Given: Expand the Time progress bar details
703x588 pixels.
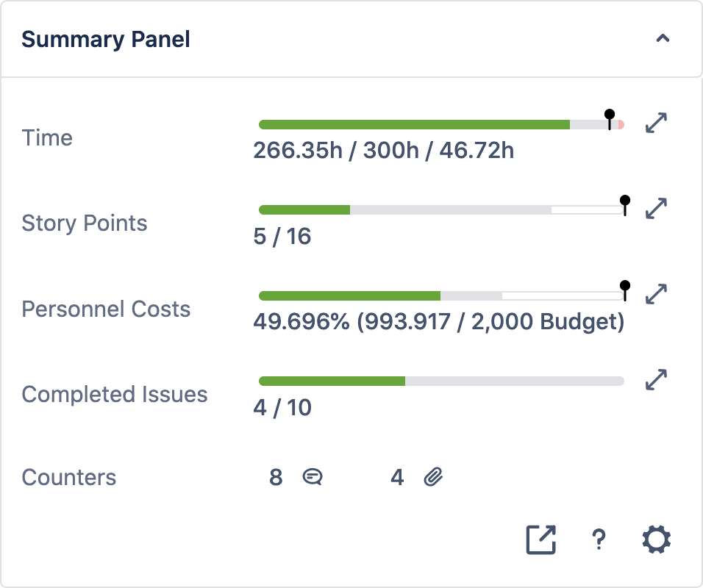Looking at the screenshot, I should [657, 123].
